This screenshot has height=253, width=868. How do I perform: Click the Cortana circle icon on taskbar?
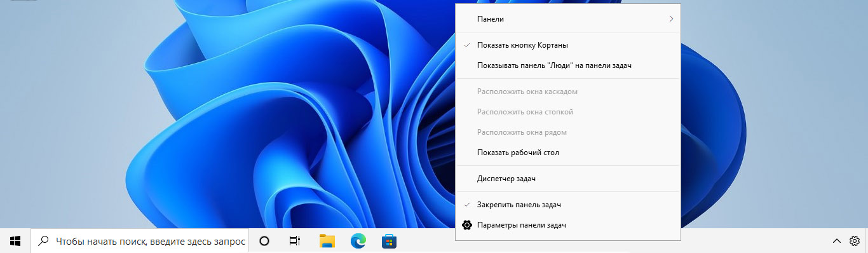tap(264, 241)
